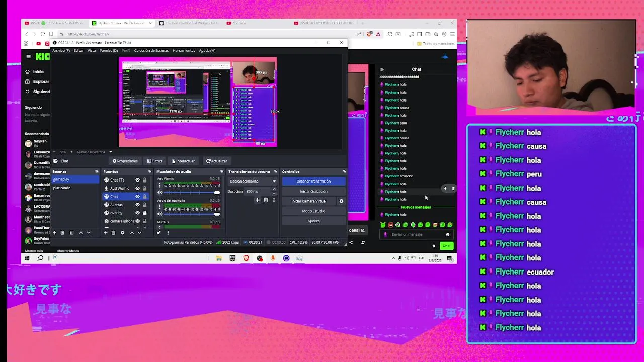The image size is (644, 362).
Task: Remove the selected source with trash icon
Action: tap(113, 233)
